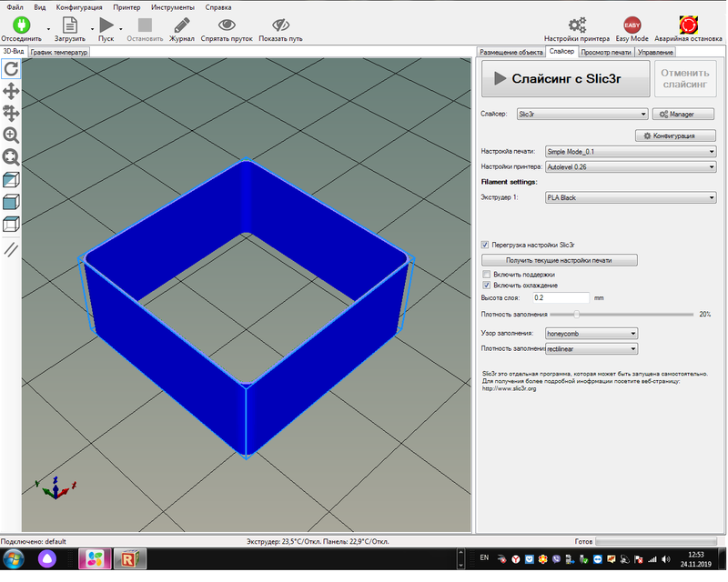Click the Журнал (log) pencil icon
This screenshot has width=728, height=582.
[x=181, y=25]
